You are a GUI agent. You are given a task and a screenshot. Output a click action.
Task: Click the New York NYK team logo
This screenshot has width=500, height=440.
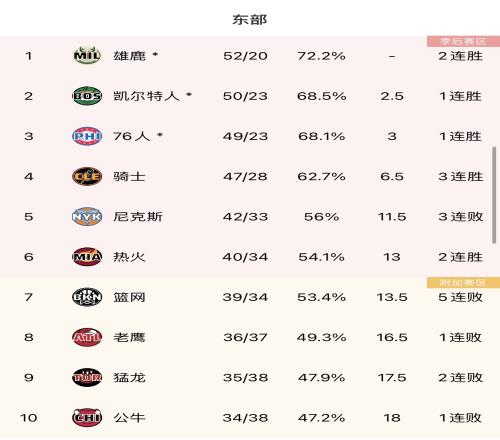[x=87, y=216]
